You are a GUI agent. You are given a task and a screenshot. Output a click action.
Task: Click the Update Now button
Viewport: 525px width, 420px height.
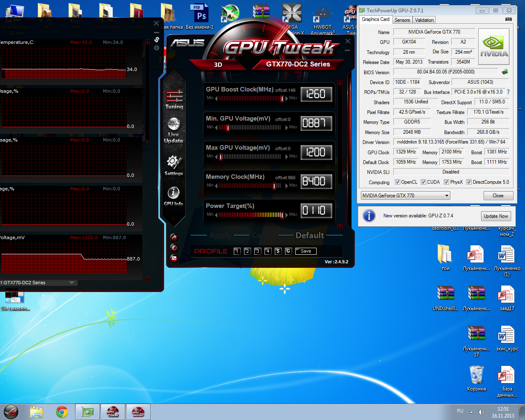click(495, 216)
